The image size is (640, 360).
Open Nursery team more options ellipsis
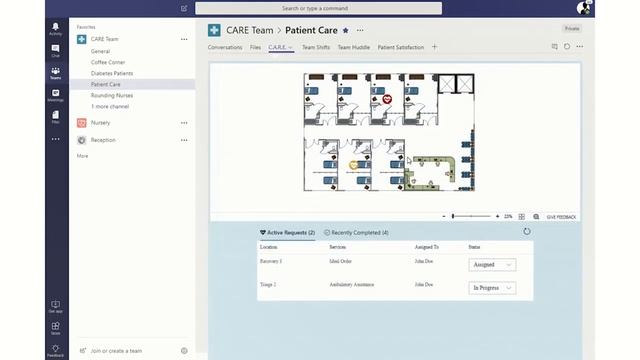(x=184, y=123)
